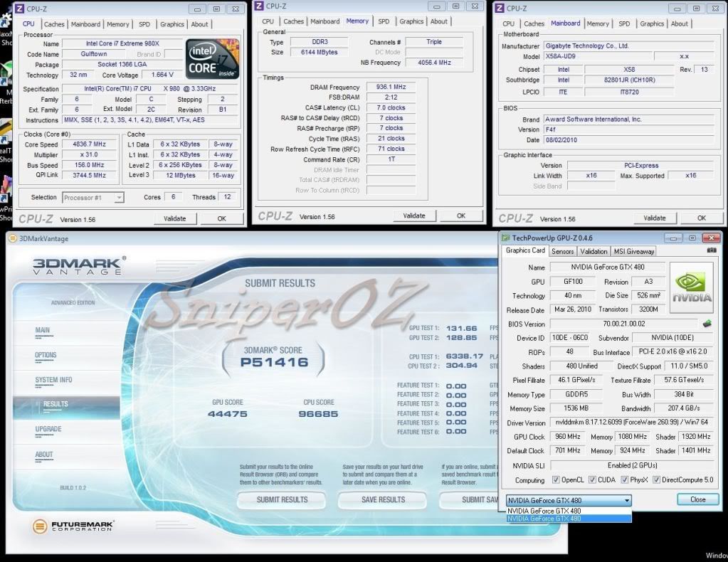The height and width of the screenshot is (562, 728).
Task: Switch to the Sensors tab in GPU-Z
Action: click(x=562, y=251)
